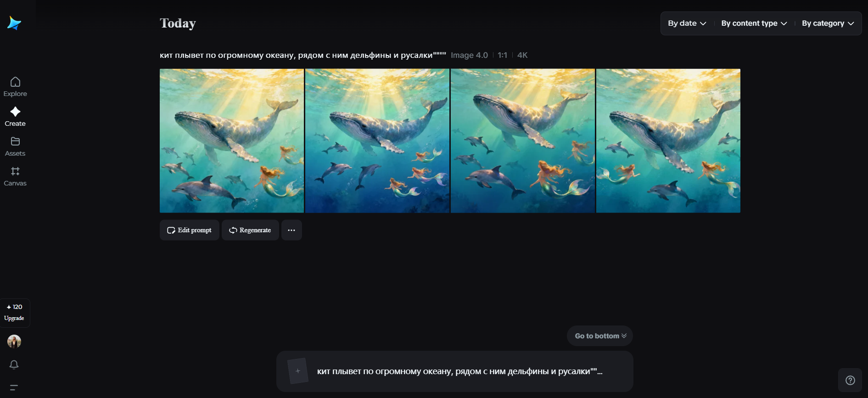Expand the By content type dropdown
The width and height of the screenshot is (868, 398).
coord(754,23)
